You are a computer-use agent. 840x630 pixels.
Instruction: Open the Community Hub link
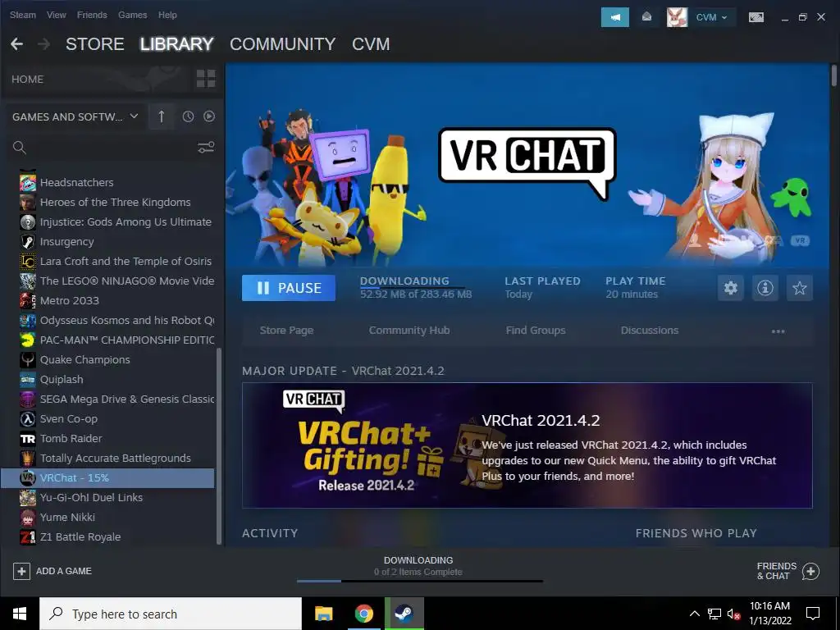coord(409,331)
